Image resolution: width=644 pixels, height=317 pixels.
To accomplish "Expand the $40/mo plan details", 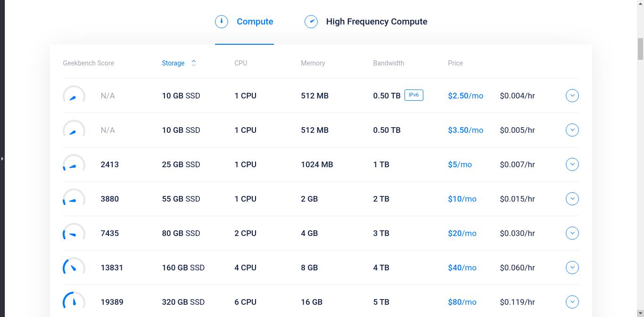I will [572, 268].
